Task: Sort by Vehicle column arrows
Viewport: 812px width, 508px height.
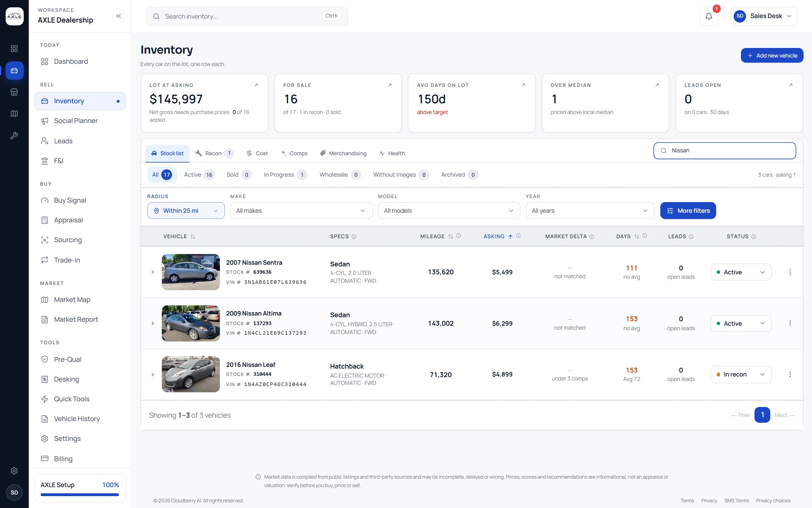Action: click(x=193, y=237)
